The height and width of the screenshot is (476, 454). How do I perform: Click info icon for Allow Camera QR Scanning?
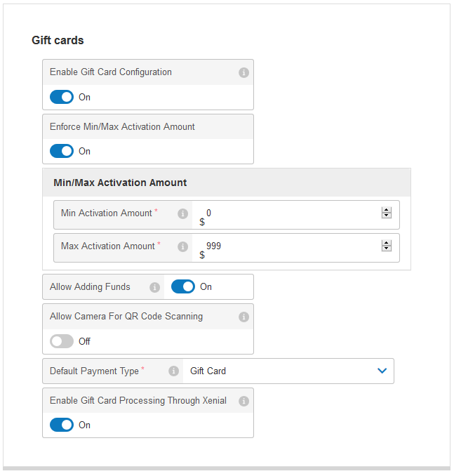pyautogui.click(x=243, y=317)
